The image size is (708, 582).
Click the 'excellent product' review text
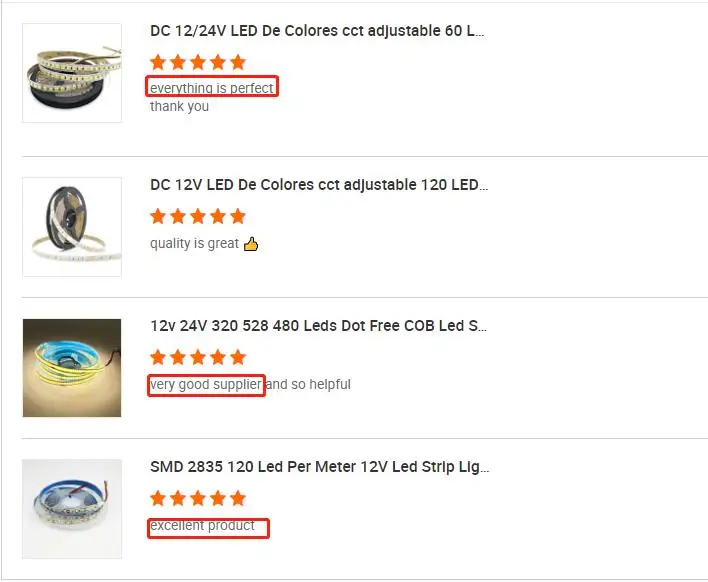tap(202, 526)
